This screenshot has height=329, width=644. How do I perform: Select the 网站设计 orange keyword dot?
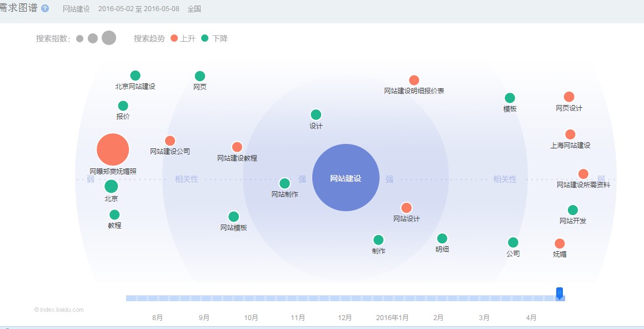406,208
